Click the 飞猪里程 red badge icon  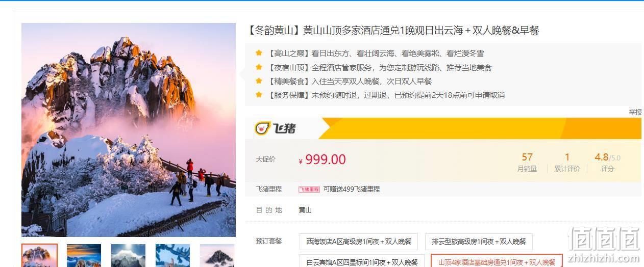click(x=309, y=189)
